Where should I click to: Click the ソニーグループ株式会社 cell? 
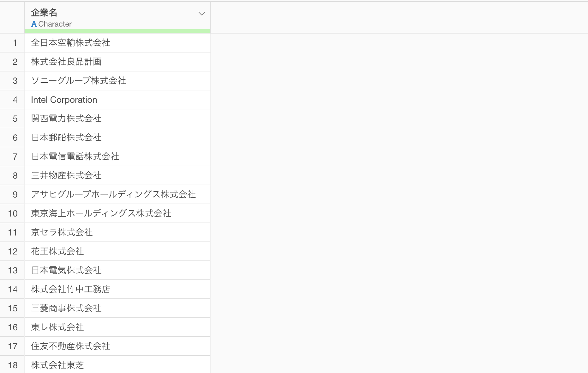[79, 81]
